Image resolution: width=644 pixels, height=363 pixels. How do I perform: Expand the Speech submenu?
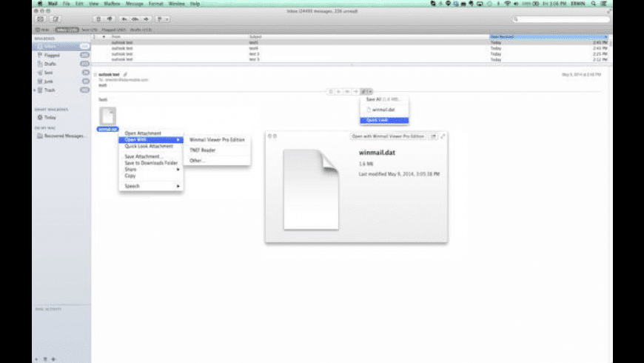point(151,186)
